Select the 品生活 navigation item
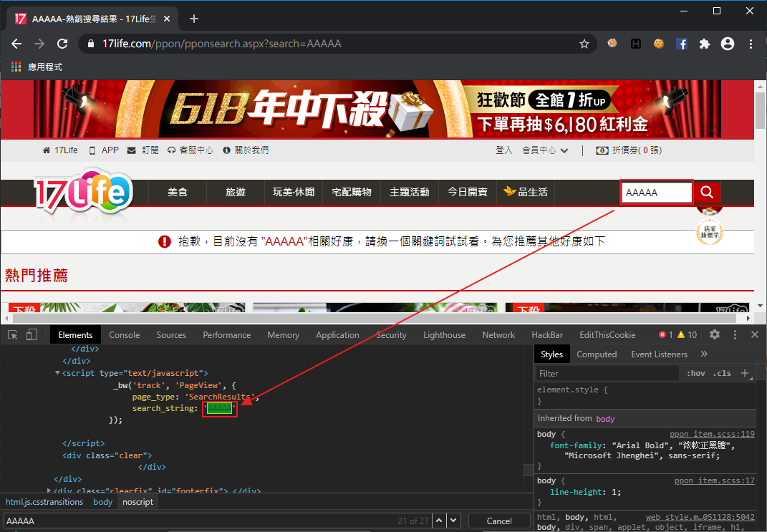767x532 pixels. coord(526,192)
